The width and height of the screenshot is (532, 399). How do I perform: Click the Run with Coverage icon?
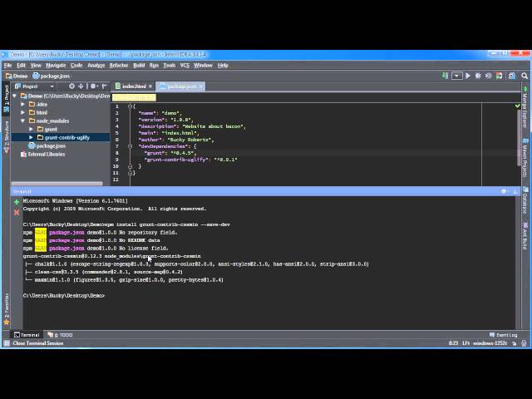coord(488,76)
